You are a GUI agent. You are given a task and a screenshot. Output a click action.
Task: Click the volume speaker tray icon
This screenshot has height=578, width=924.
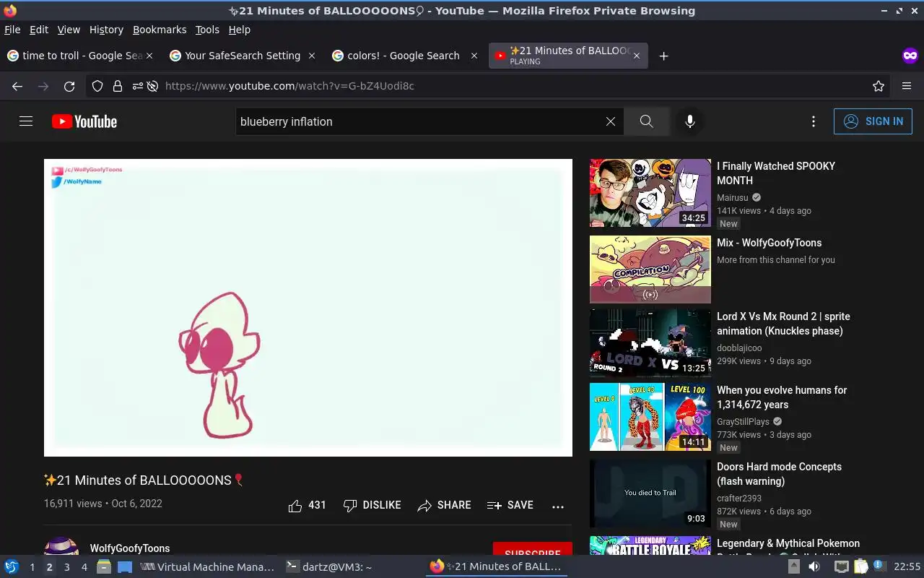point(814,567)
